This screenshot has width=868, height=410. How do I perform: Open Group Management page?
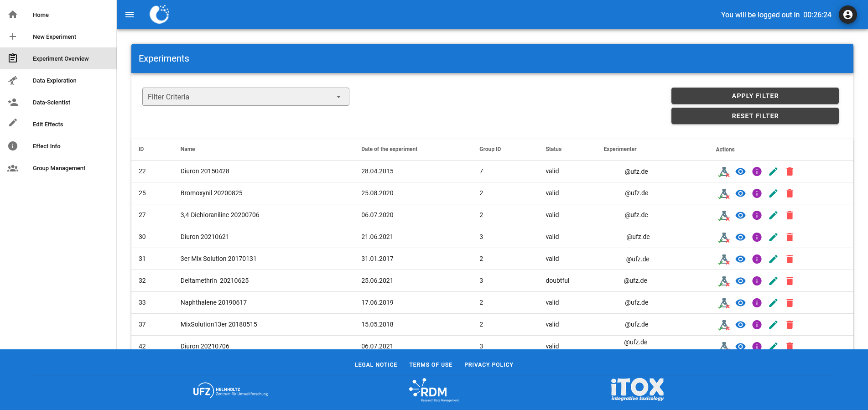tap(58, 168)
